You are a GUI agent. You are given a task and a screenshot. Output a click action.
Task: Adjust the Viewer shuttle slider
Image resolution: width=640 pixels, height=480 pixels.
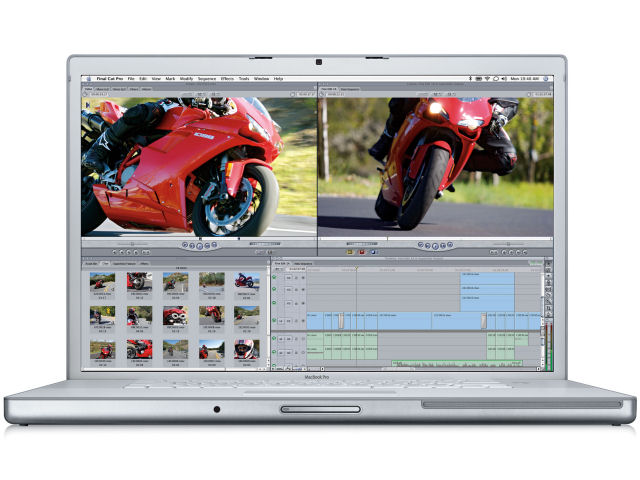[x=132, y=244]
